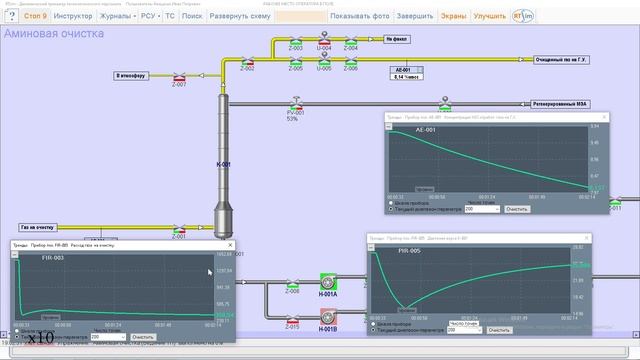This screenshot has height=360, width=640.
Task: Click Очистить in the FIR-003 trend
Action: pos(143,337)
